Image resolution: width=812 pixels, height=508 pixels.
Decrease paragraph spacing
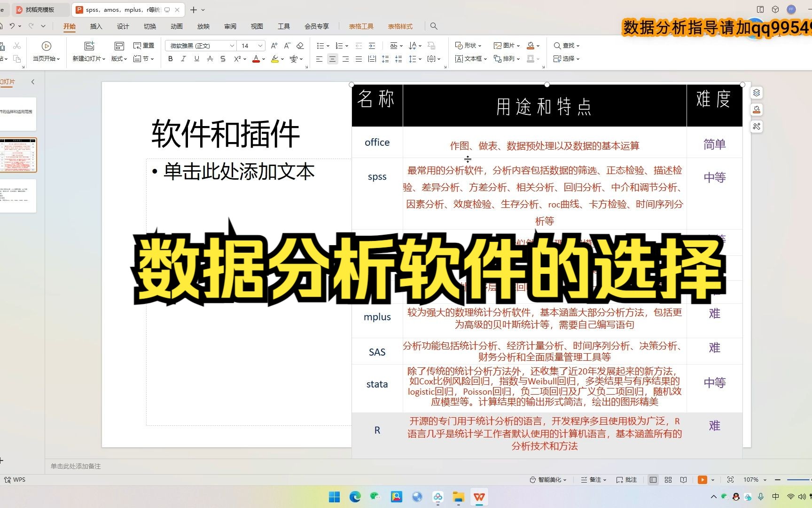(398, 59)
